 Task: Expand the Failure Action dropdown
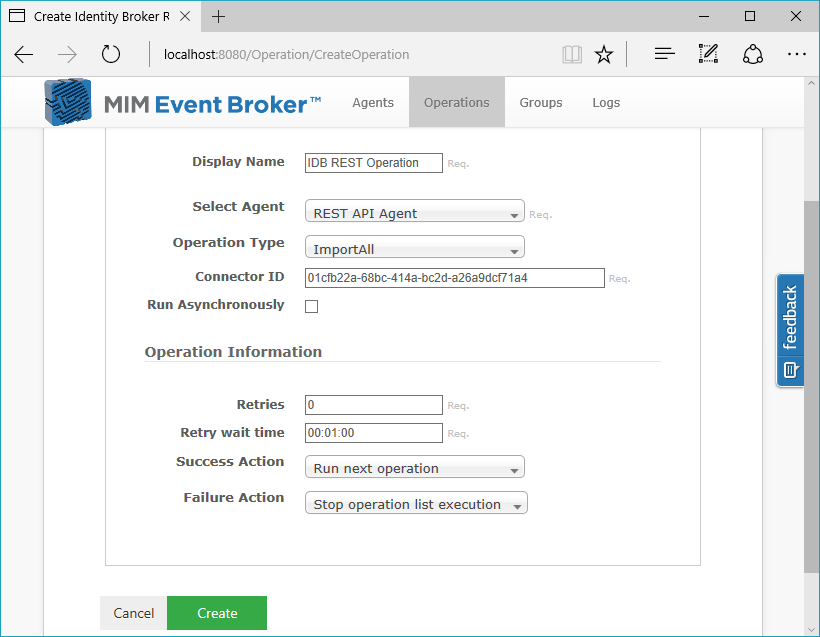pyautogui.click(x=416, y=503)
